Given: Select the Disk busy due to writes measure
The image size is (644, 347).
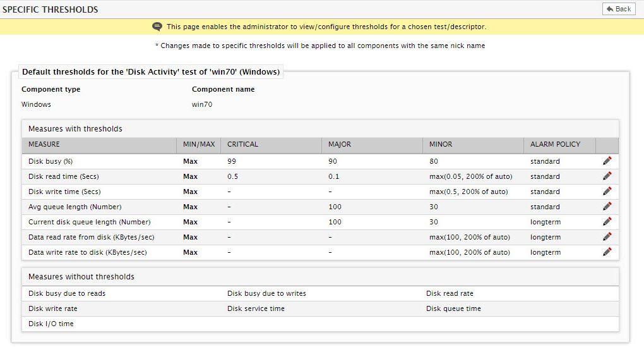Looking at the screenshot, I should pyautogui.click(x=266, y=293).
